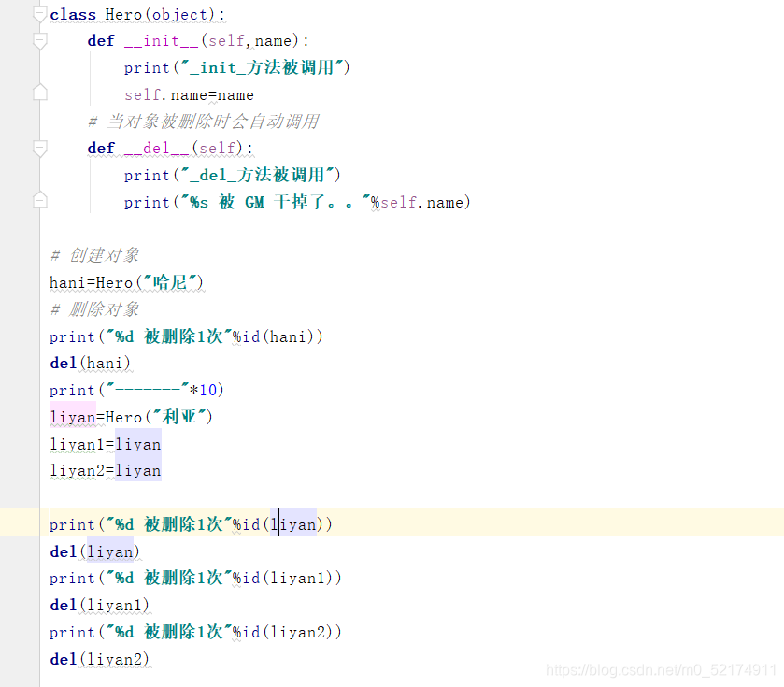The image size is (784, 687).
Task: Click the print '%s 被 GM 干掉了' line
Action: pyautogui.click(x=297, y=202)
